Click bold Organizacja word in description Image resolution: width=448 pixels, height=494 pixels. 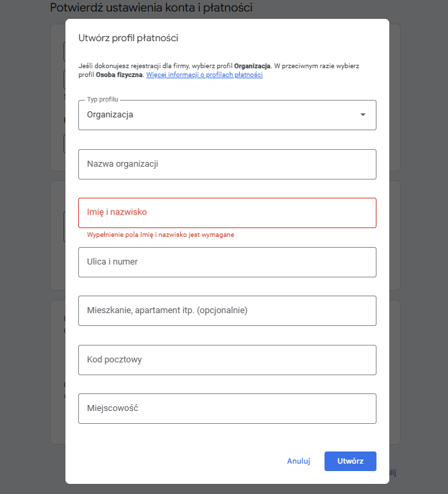pos(252,66)
